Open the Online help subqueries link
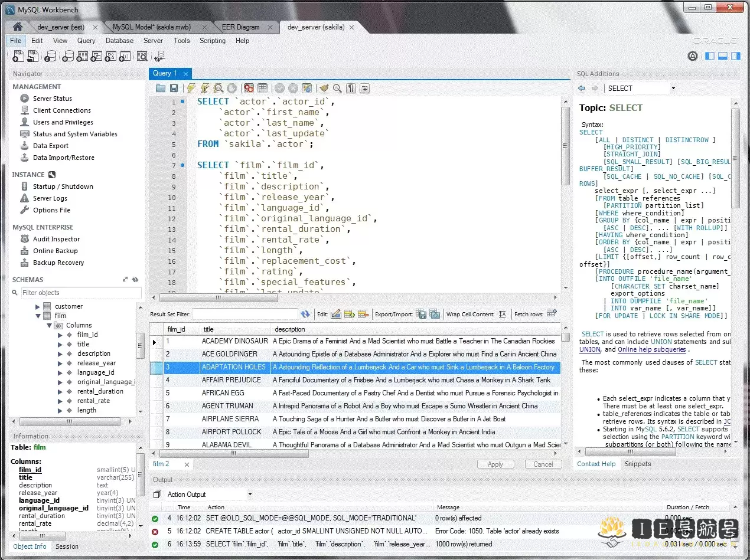Screen dimensions: 750x560 652,349
